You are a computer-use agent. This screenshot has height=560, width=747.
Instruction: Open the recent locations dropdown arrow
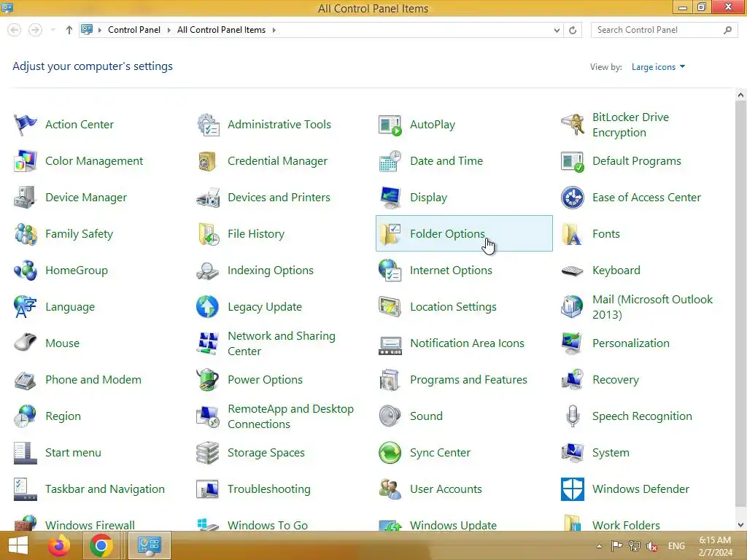click(53, 30)
